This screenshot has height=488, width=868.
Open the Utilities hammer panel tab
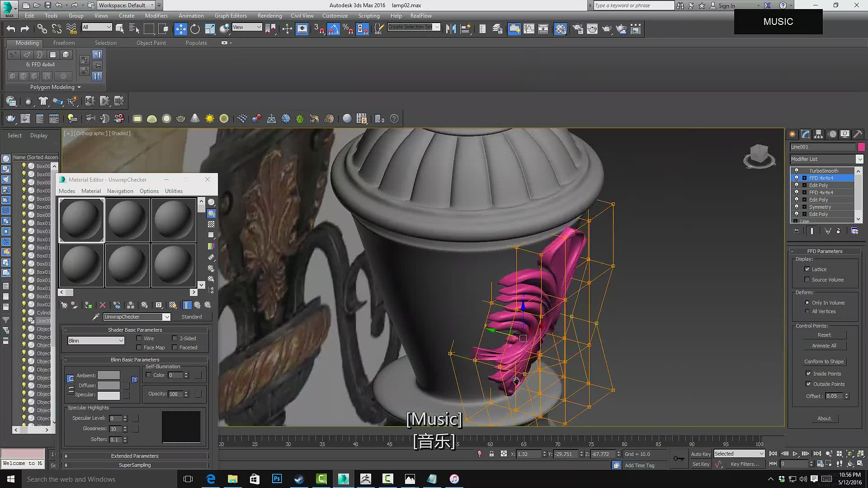pyautogui.click(x=858, y=134)
